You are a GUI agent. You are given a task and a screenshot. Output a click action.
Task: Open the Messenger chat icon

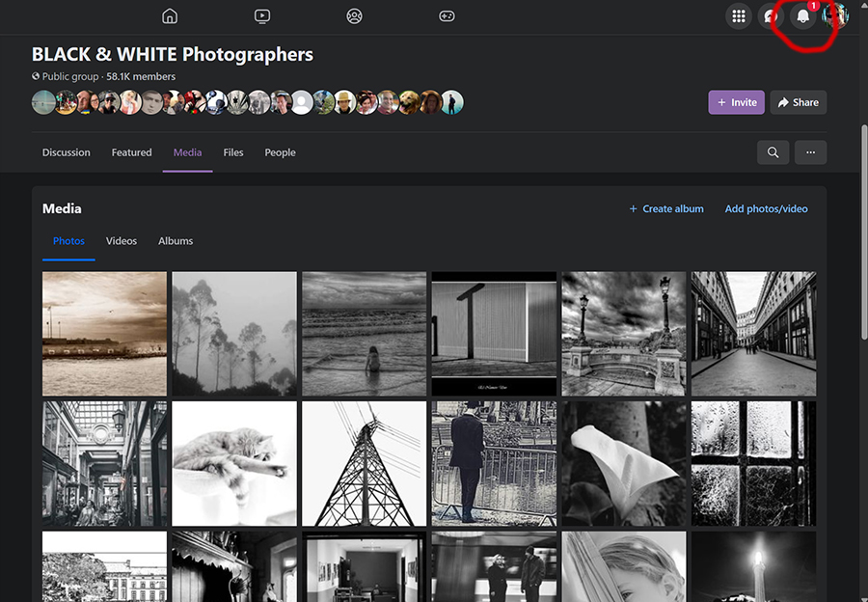pos(771,16)
